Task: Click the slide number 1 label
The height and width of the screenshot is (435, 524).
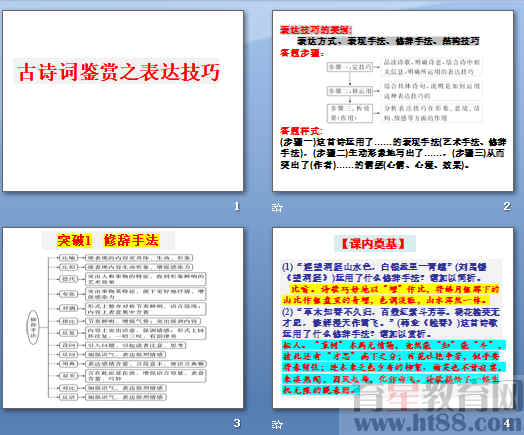Action: pyautogui.click(x=237, y=206)
